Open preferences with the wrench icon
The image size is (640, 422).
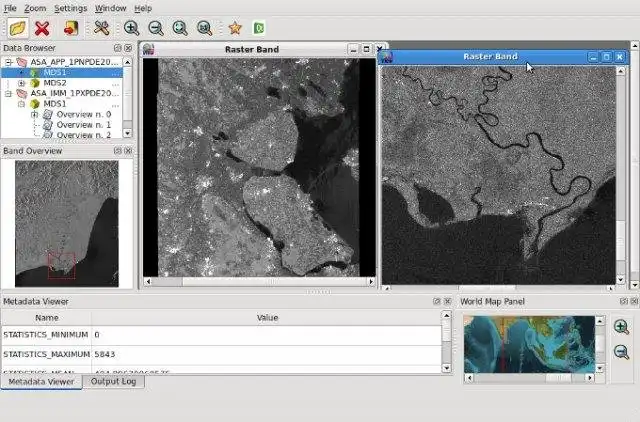pos(101,28)
